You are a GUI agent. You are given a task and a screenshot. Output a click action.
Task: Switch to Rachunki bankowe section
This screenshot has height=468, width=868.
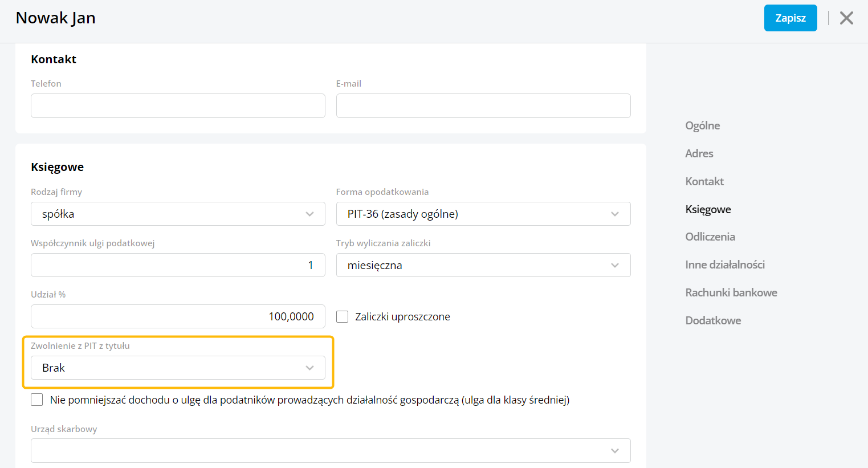[731, 292]
